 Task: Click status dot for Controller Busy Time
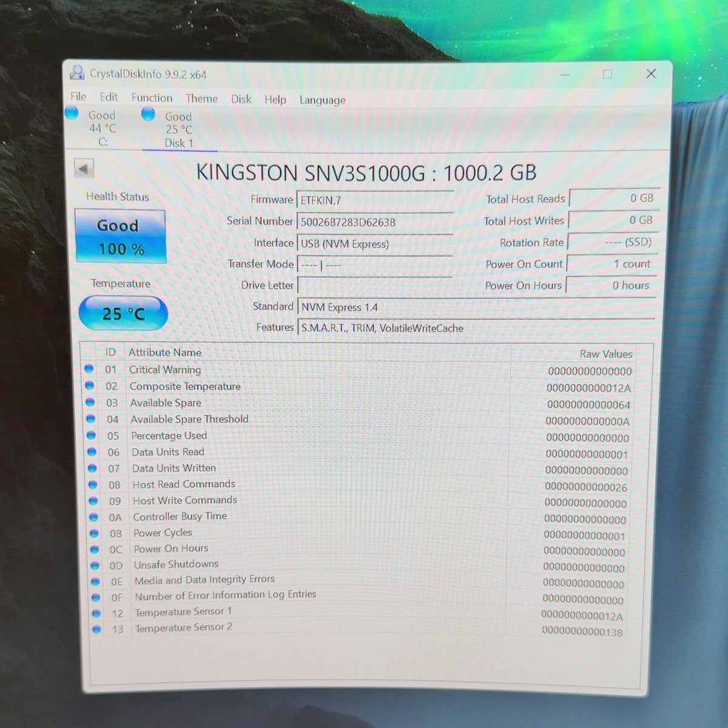(94, 517)
